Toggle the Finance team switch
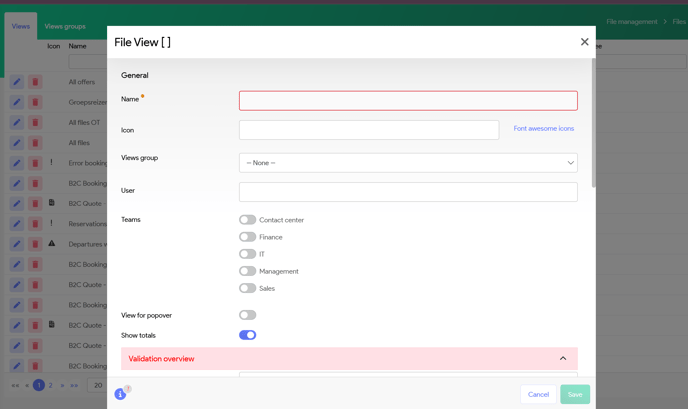This screenshot has height=409, width=688. pos(247,237)
